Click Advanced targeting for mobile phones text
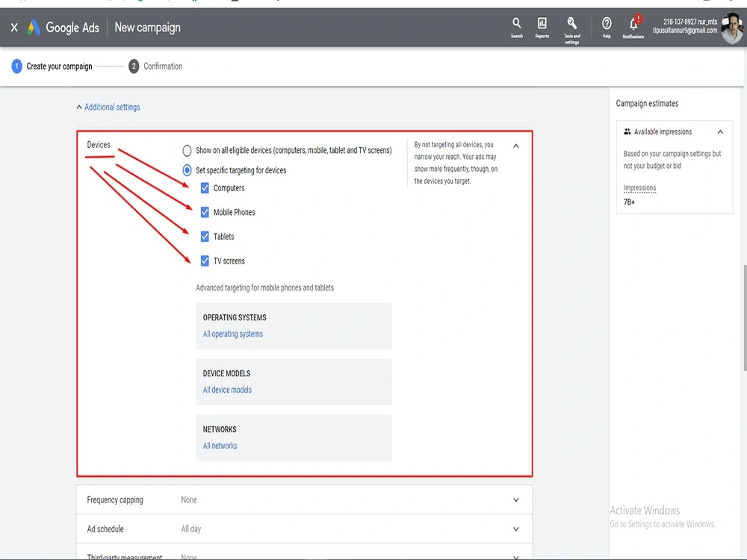This screenshot has height=560, width=747. tap(265, 287)
